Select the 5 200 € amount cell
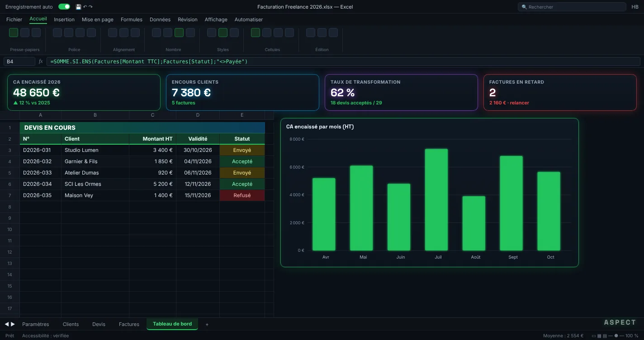Image resolution: width=644 pixels, height=340 pixels. point(153,184)
